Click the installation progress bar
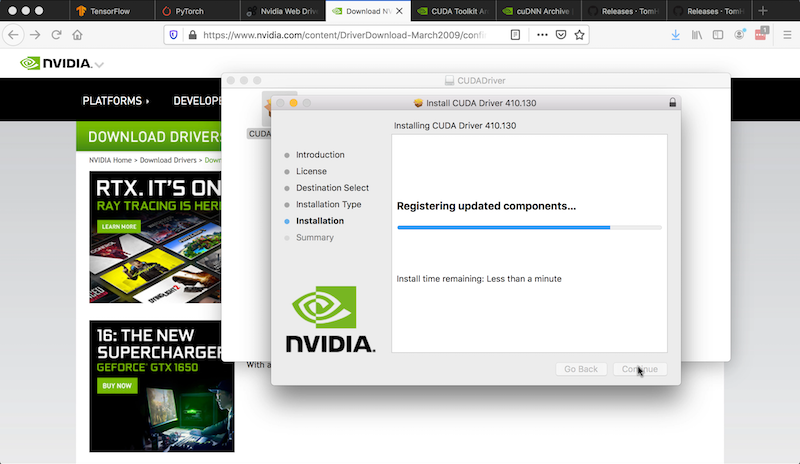800x464 pixels. (x=529, y=228)
